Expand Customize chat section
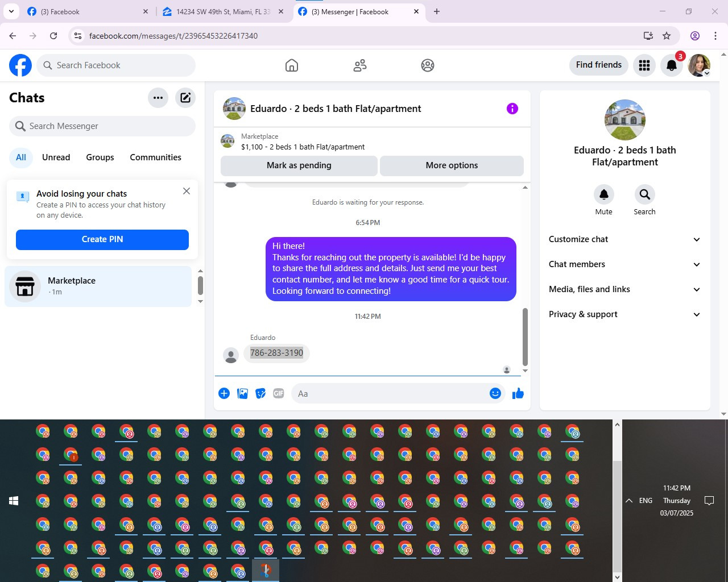 click(x=625, y=239)
